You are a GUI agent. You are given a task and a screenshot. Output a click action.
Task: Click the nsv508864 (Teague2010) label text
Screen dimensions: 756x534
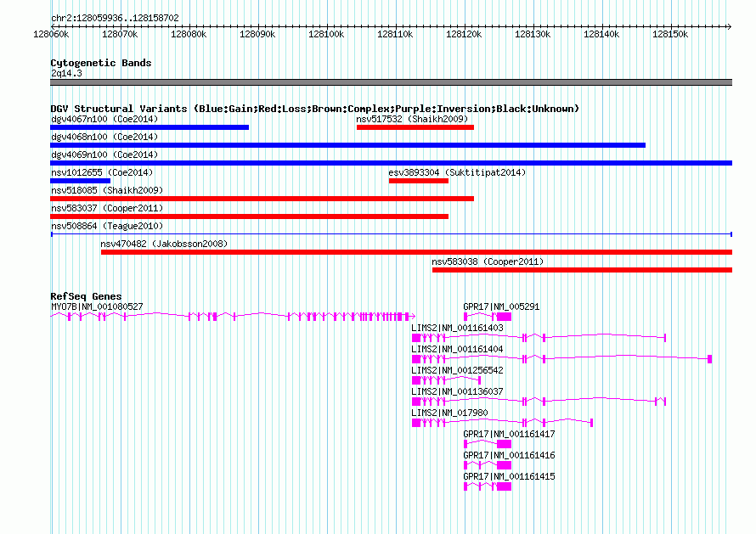107,226
